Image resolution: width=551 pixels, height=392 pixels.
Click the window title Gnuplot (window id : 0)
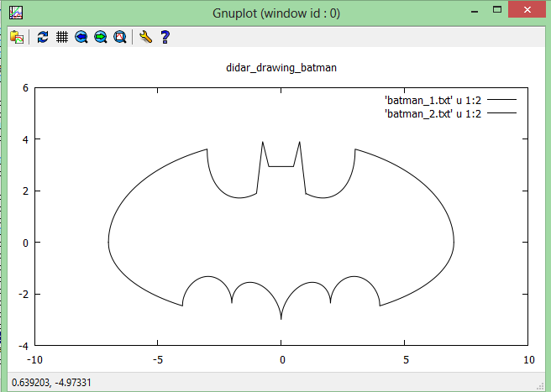coord(276,13)
